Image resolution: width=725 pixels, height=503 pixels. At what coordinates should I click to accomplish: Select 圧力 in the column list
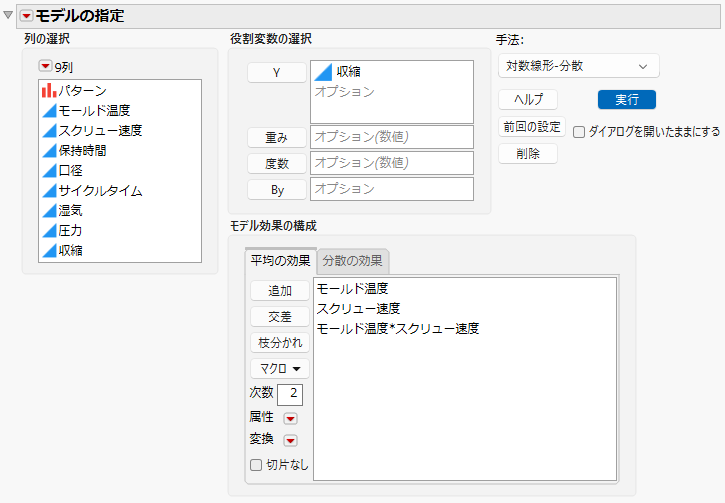(70, 231)
